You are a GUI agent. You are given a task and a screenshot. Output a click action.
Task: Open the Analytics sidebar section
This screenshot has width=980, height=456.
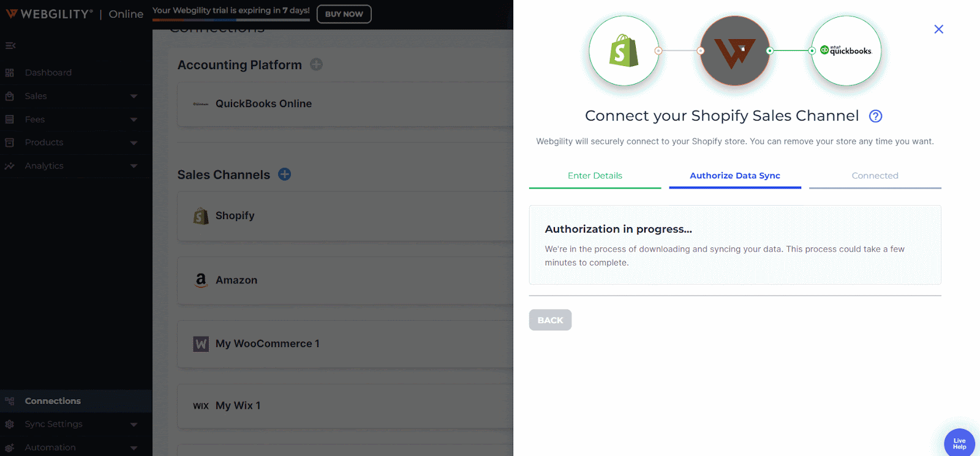[44, 166]
